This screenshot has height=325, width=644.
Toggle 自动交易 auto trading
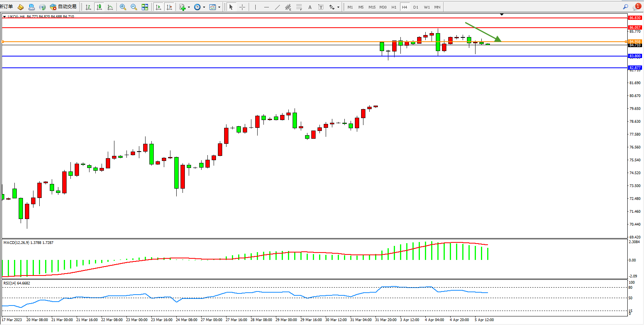63,7
